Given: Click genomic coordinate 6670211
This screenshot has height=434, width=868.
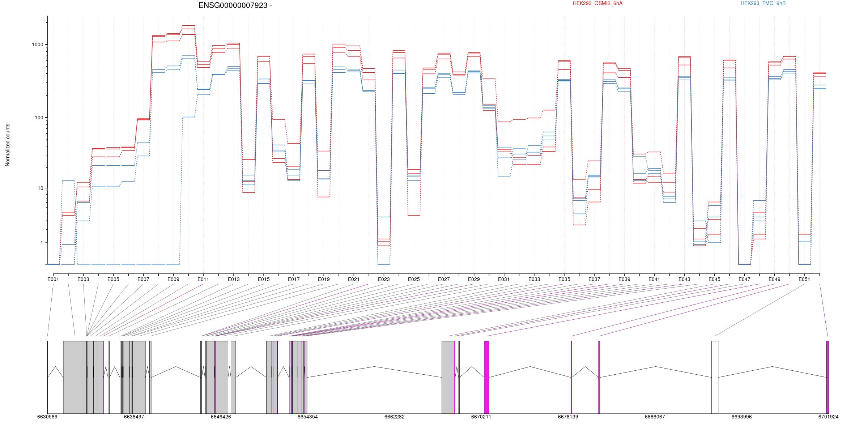Looking at the screenshot, I should click(x=481, y=417).
